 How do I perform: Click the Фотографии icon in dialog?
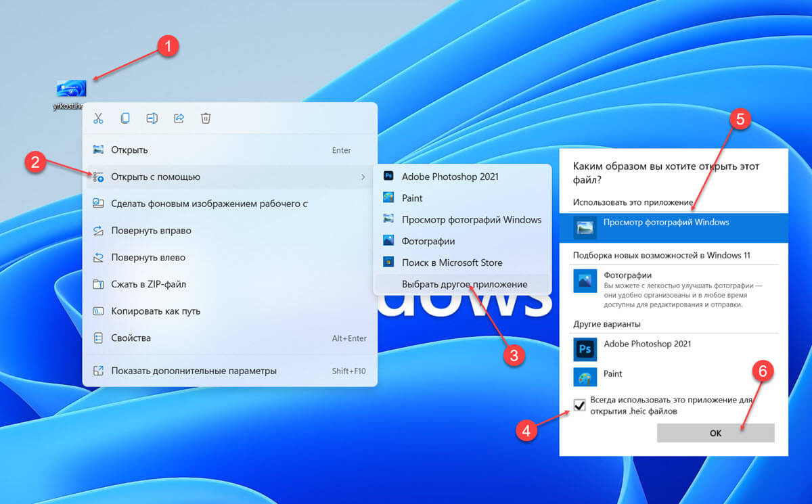[585, 281]
